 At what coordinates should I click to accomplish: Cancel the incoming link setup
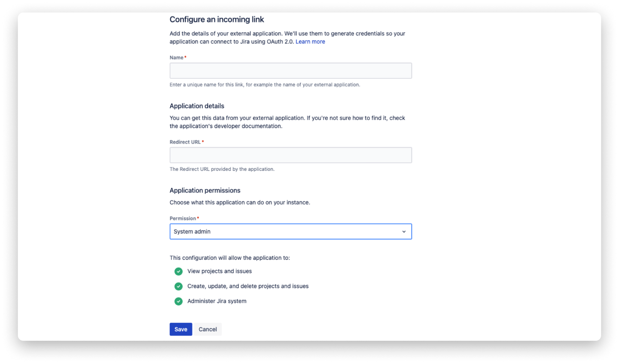[x=207, y=329]
